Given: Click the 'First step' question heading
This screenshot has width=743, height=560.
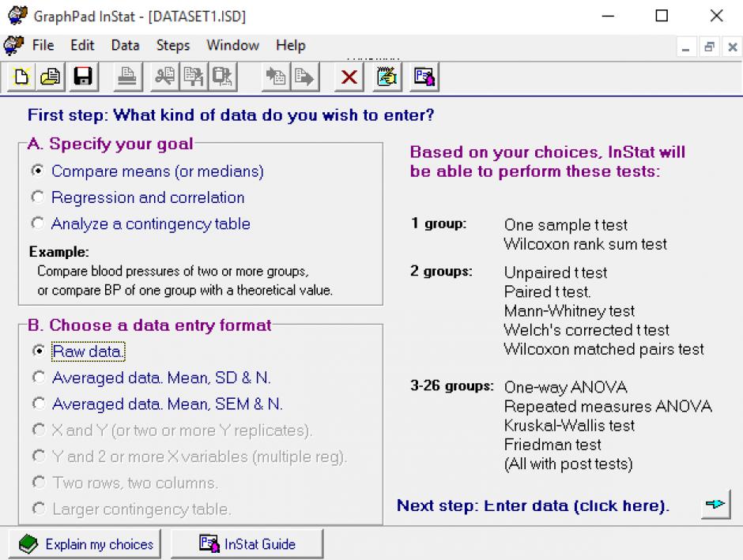Looking at the screenshot, I should click(x=231, y=115).
